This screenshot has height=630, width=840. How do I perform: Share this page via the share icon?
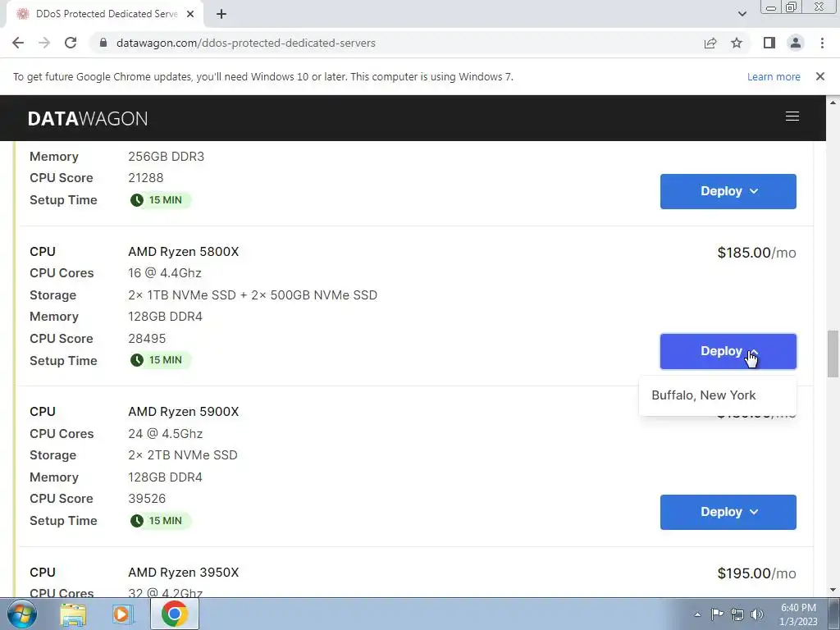click(x=710, y=43)
